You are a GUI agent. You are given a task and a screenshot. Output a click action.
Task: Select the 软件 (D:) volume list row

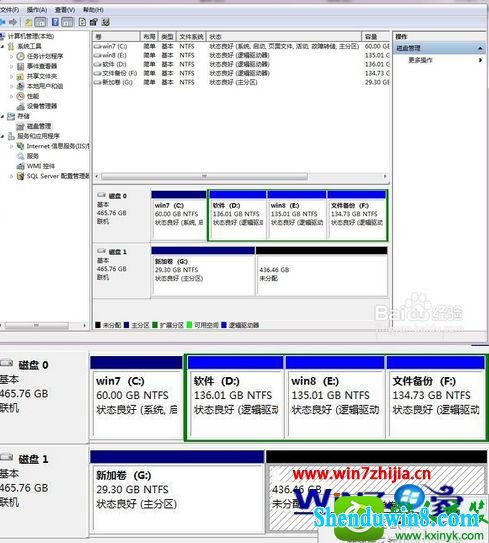point(241,64)
